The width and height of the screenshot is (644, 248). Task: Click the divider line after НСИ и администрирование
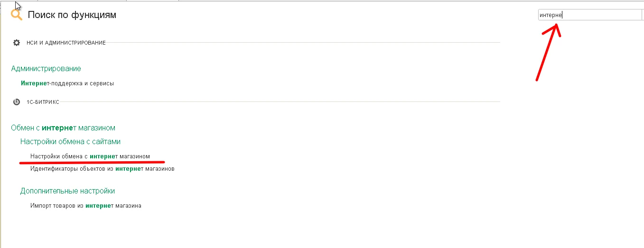[x=303, y=43]
